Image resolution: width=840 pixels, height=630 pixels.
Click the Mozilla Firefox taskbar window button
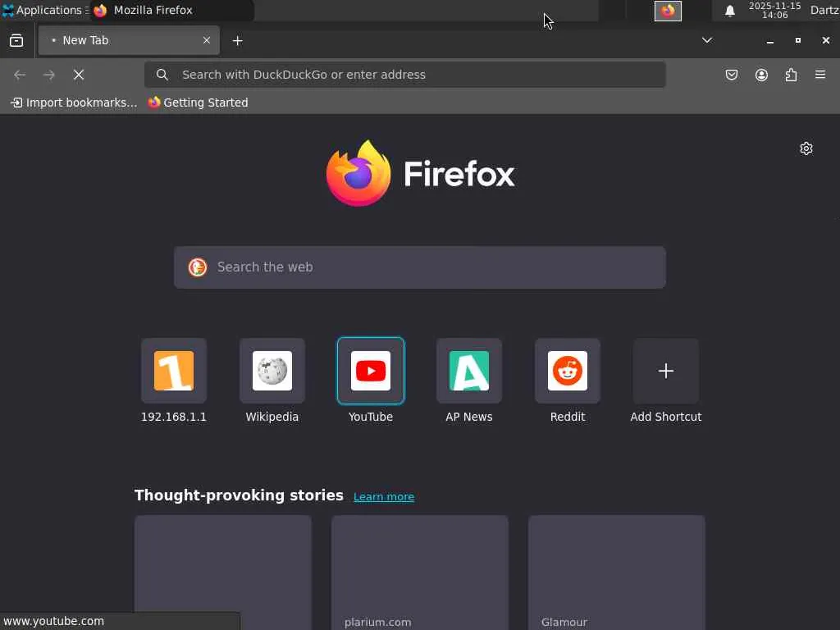(x=171, y=10)
